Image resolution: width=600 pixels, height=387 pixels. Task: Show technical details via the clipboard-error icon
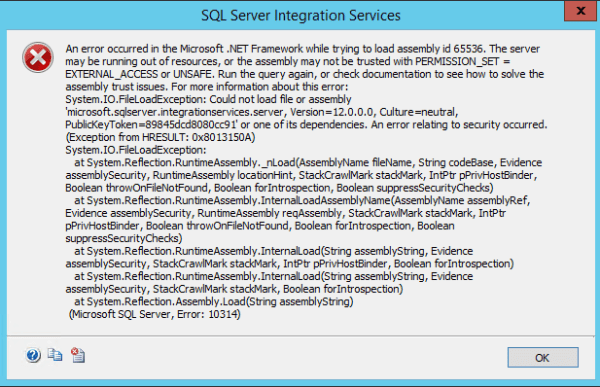point(78,355)
